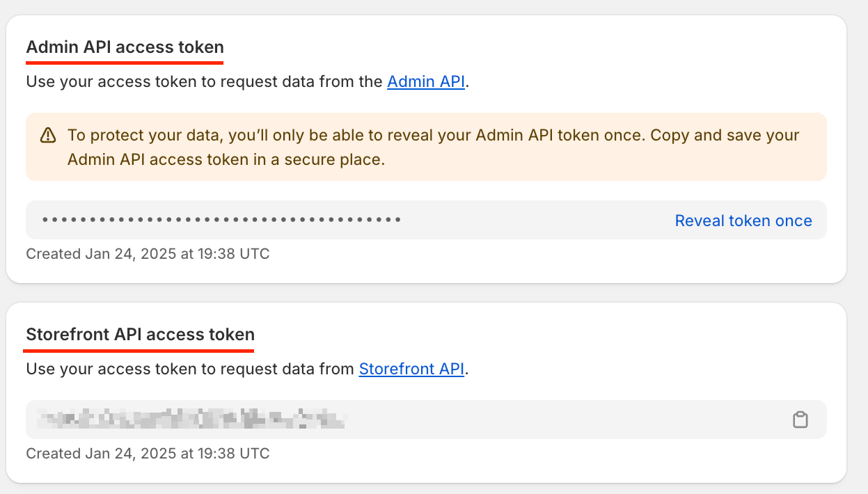The height and width of the screenshot is (494, 868).
Task: Open the Storefront API documentation link
Action: (411, 369)
